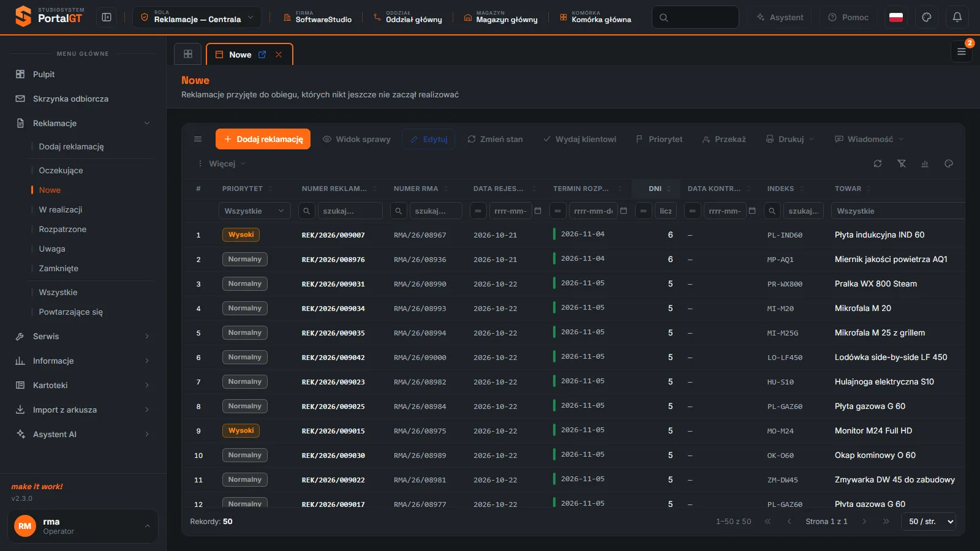
Task: Refresh the table with reload icon
Action: (x=878, y=163)
